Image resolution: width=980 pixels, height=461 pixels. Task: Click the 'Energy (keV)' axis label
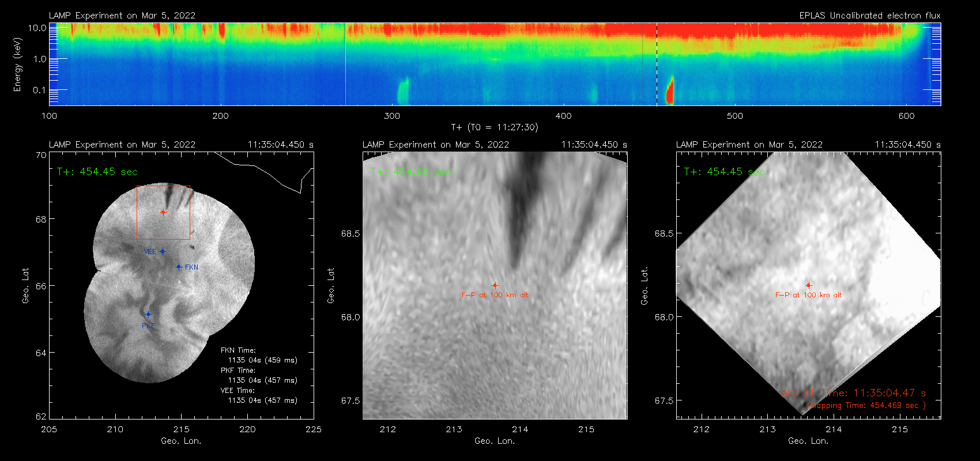point(18,65)
